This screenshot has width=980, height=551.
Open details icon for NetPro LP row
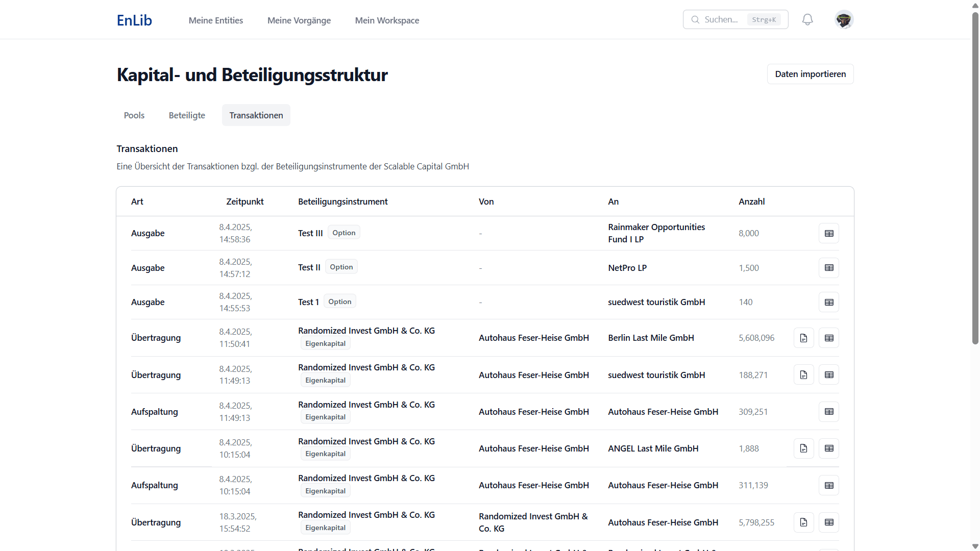(829, 268)
